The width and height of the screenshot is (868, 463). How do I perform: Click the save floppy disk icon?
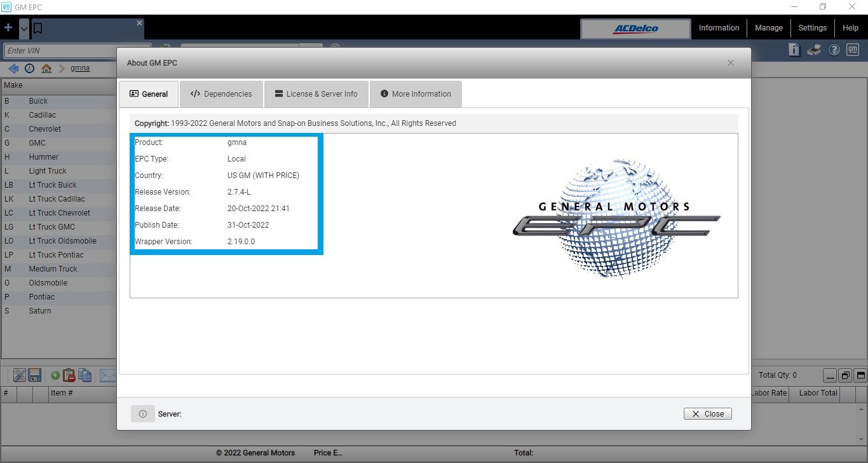34,375
